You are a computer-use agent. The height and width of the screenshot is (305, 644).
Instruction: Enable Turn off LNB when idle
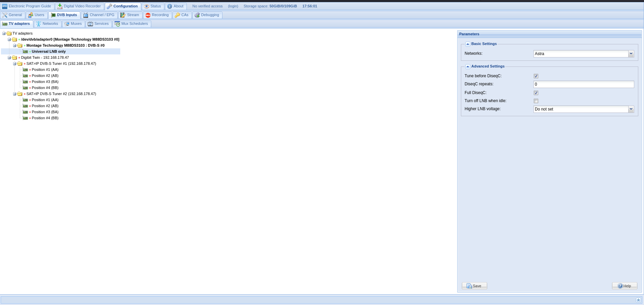[x=536, y=101]
